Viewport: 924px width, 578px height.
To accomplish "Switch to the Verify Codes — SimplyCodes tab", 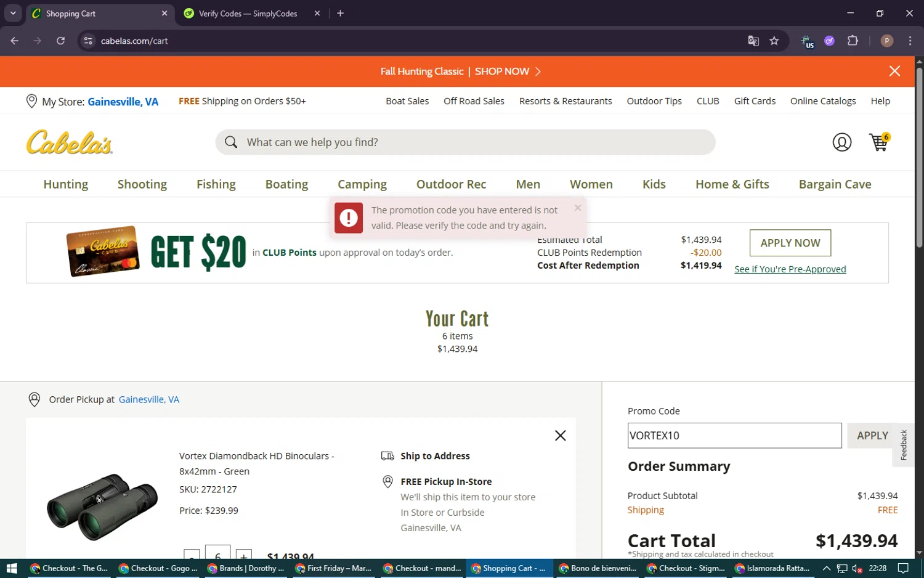I will click(248, 14).
